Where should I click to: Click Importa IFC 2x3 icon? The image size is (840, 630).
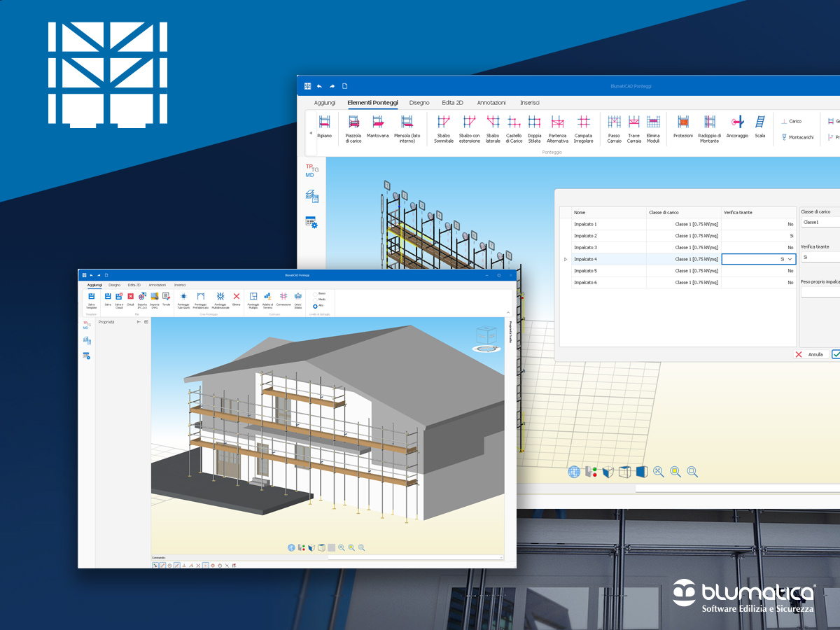click(142, 300)
